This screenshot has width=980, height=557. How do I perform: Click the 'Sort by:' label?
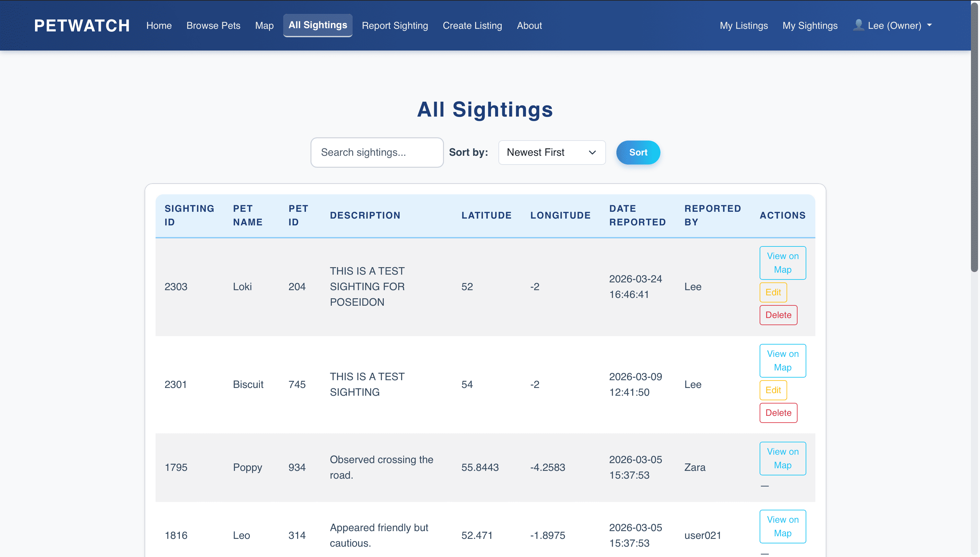coord(468,152)
